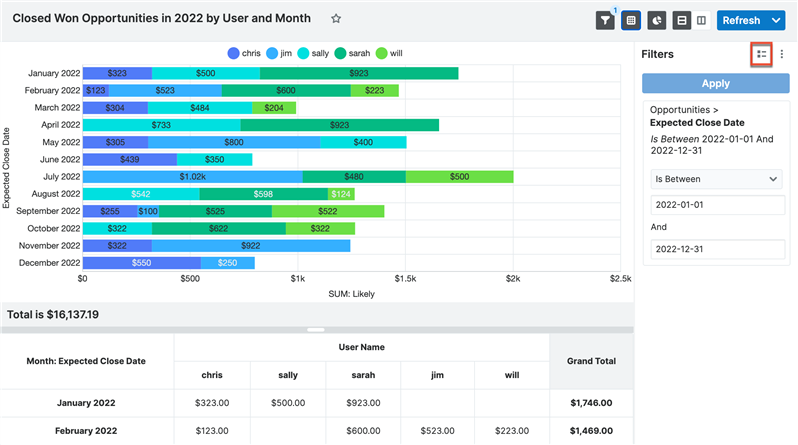Image resolution: width=798 pixels, height=445 pixels.
Task: Apply the filters
Action: 716,84
